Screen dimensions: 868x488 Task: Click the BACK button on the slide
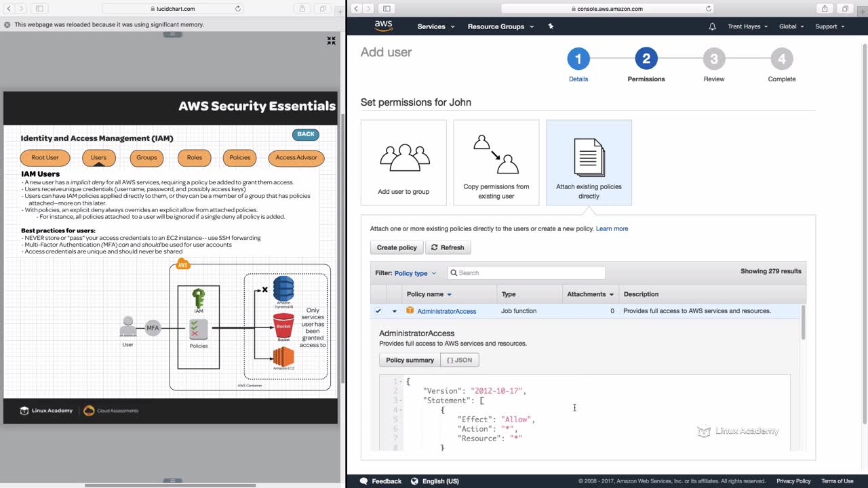click(x=306, y=134)
